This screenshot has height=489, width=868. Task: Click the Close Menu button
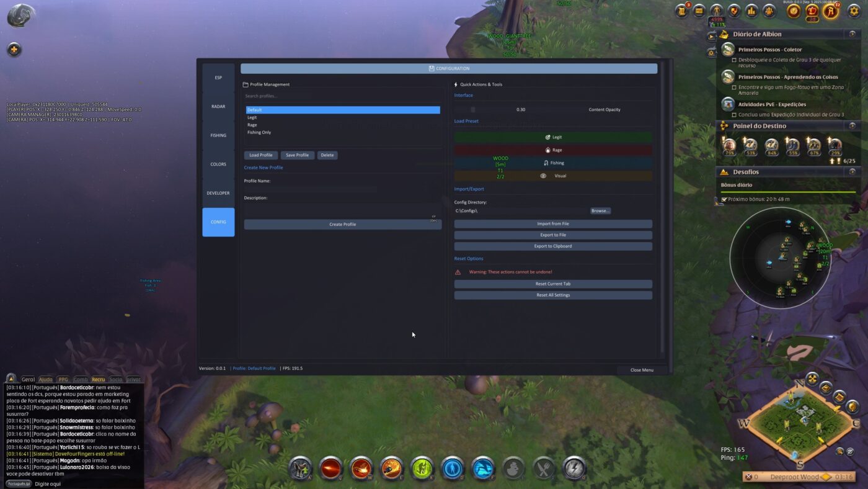642,370
